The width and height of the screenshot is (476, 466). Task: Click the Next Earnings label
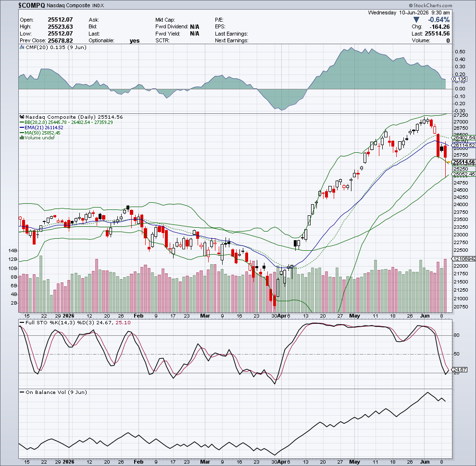232,41
